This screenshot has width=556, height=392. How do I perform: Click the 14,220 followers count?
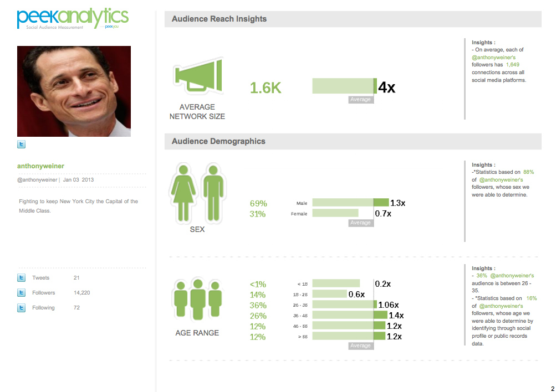coord(82,293)
